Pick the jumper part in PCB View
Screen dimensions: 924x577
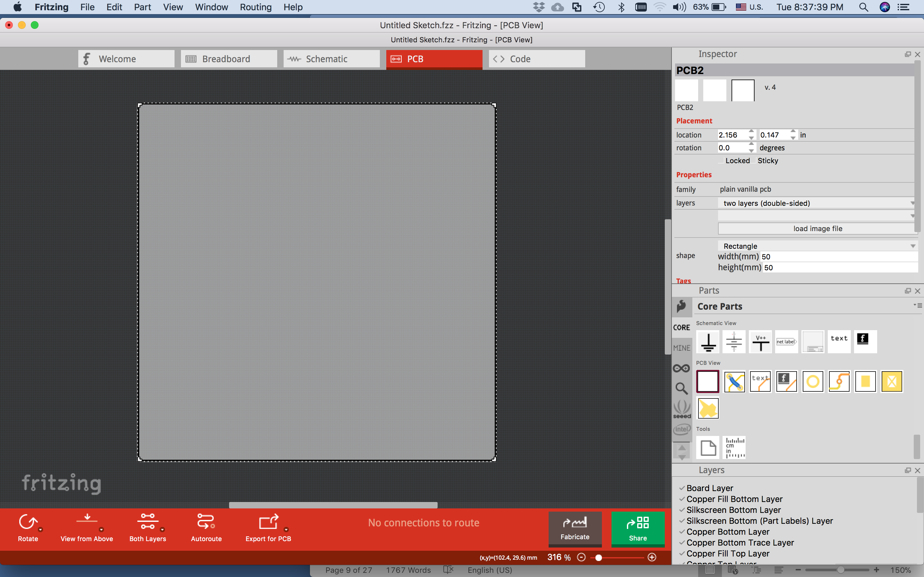pos(734,381)
